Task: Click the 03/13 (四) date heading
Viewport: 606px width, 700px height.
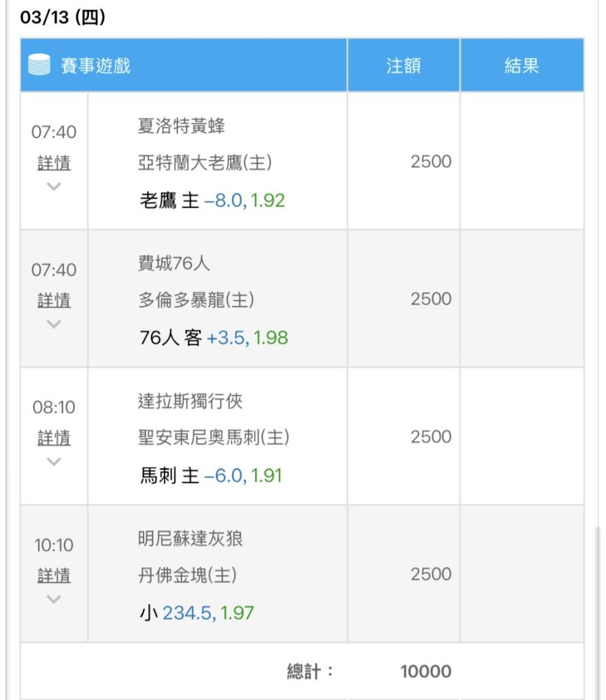Action: [x=62, y=17]
